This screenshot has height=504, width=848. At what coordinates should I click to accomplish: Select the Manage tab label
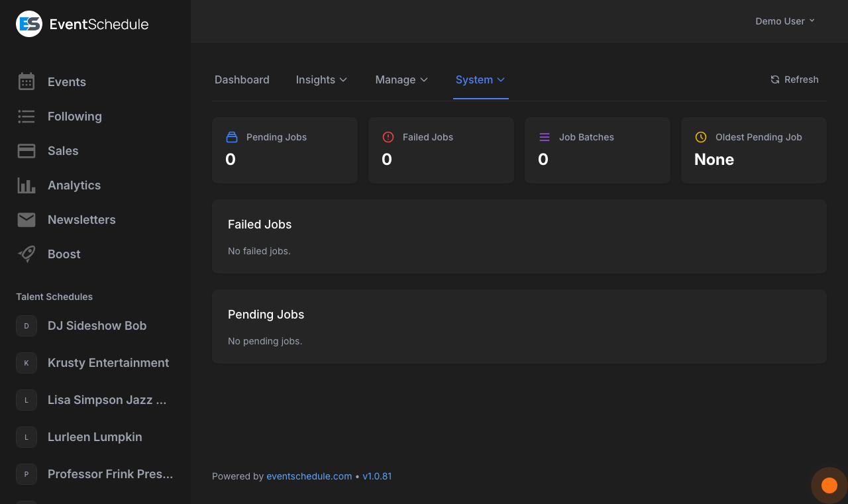point(396,79)
